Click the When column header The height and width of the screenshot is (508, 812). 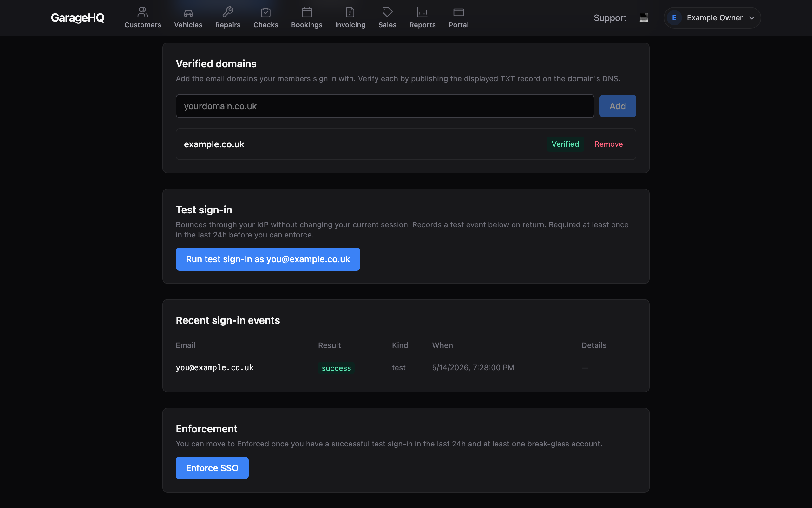[442, 345]
